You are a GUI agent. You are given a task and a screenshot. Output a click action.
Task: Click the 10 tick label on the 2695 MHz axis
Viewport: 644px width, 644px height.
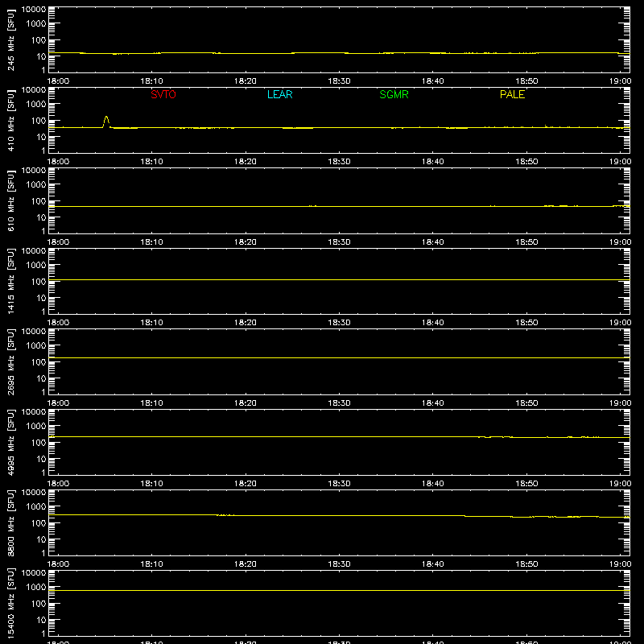[x=42, y=378]
